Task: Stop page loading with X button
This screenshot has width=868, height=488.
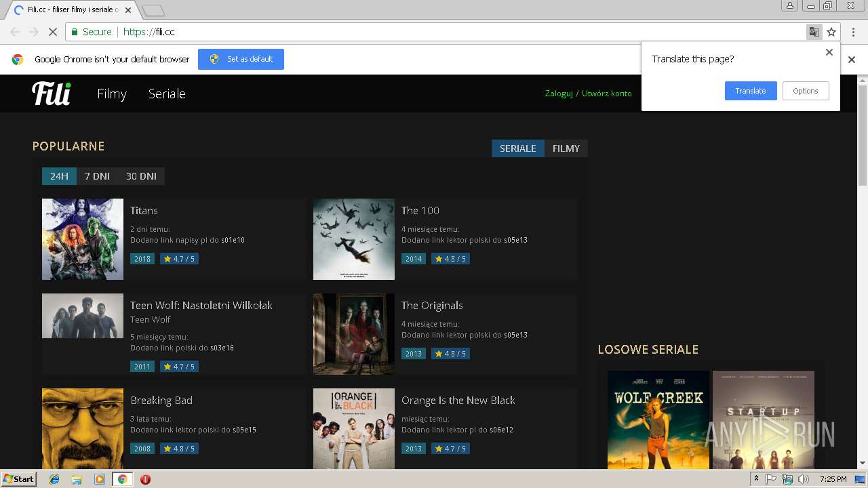Action: (x=52, y=32)
